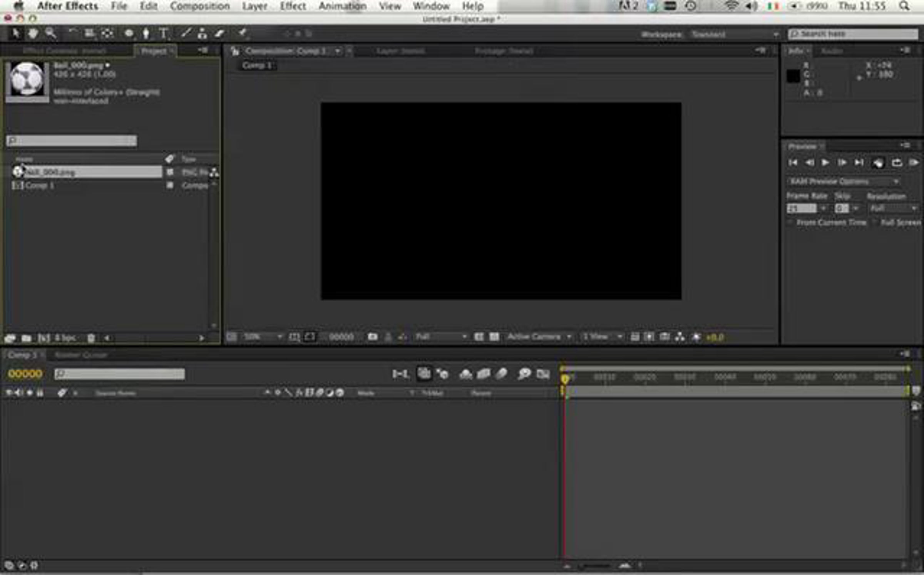Open the Composition menu
The height and width of the screenshot is (575, 924).
click(x=200, y=6)
